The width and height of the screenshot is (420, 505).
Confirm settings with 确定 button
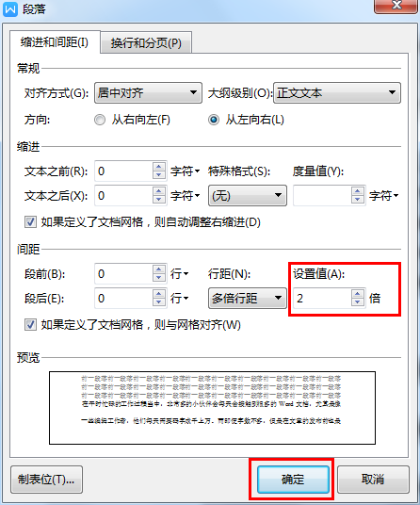coord(293,480)
